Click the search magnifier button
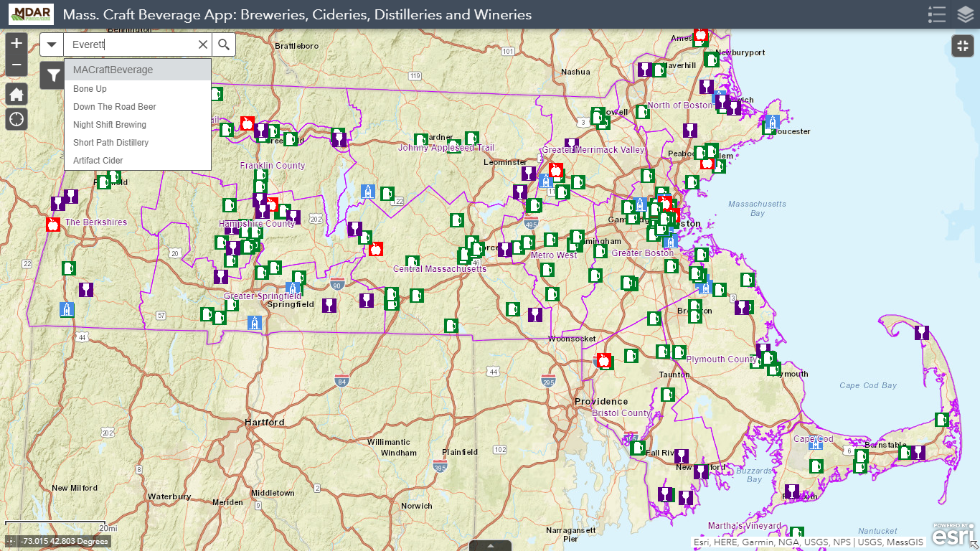This screenshot has height=551, width=980. tap(224, 44)
